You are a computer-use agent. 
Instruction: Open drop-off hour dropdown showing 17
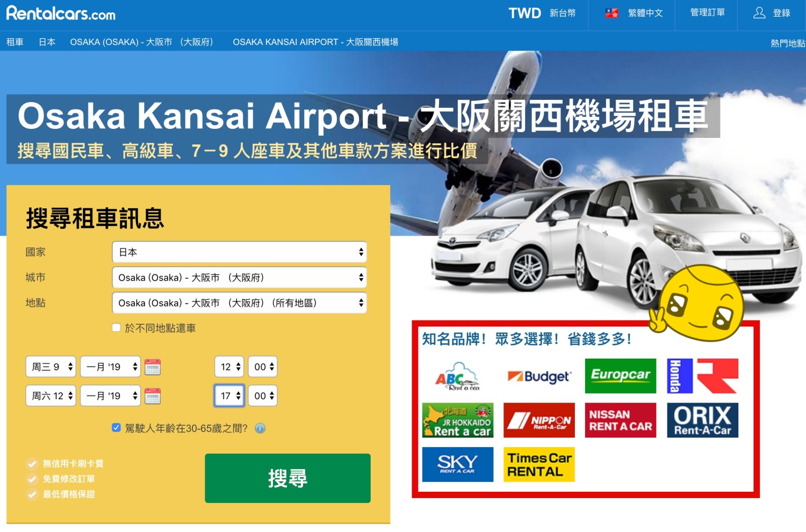229,396
